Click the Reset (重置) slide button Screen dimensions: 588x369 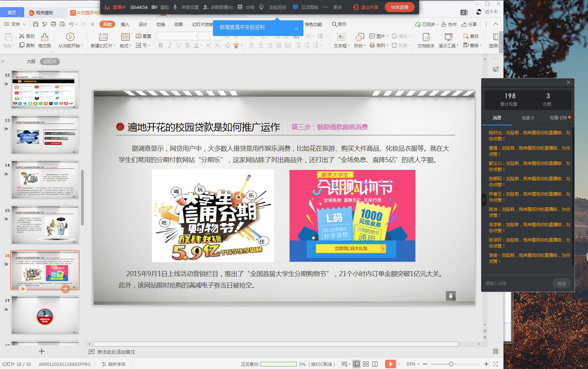[144, 36]
